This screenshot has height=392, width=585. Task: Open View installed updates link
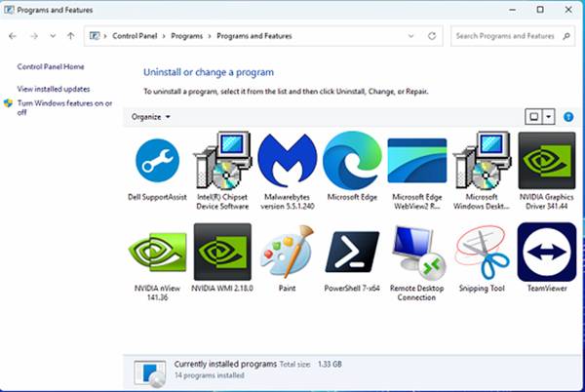54,89
